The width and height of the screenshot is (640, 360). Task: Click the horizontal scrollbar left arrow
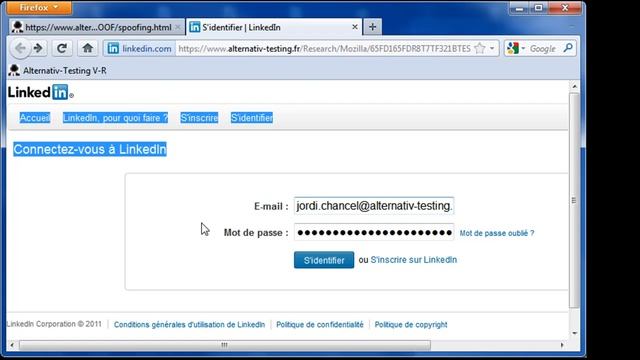[12, 345]
